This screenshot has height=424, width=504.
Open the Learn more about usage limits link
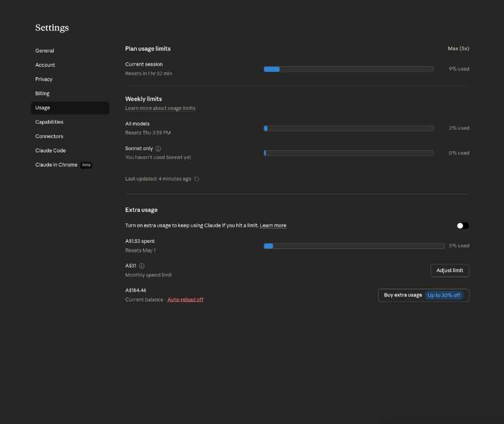click(160, 108)
